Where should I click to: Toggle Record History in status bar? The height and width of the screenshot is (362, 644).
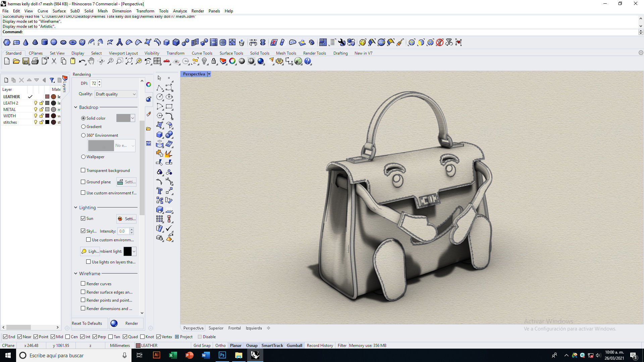(320, 346)
